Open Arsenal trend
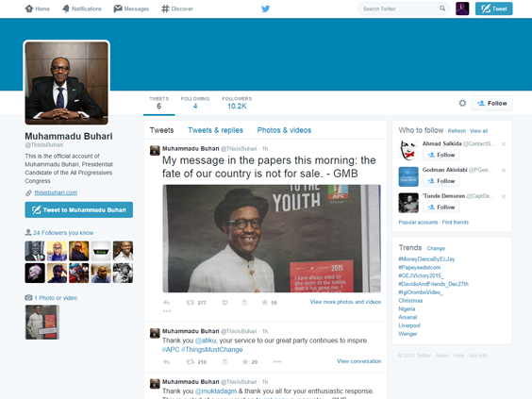The width and height of the screenshot is (532, 399). coord(407,317)
